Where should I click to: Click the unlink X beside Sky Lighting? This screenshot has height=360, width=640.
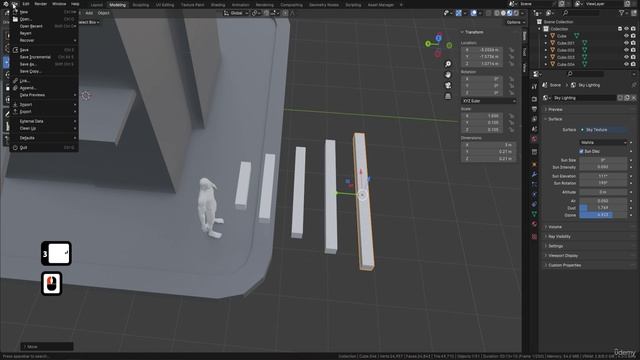(634, 98)
